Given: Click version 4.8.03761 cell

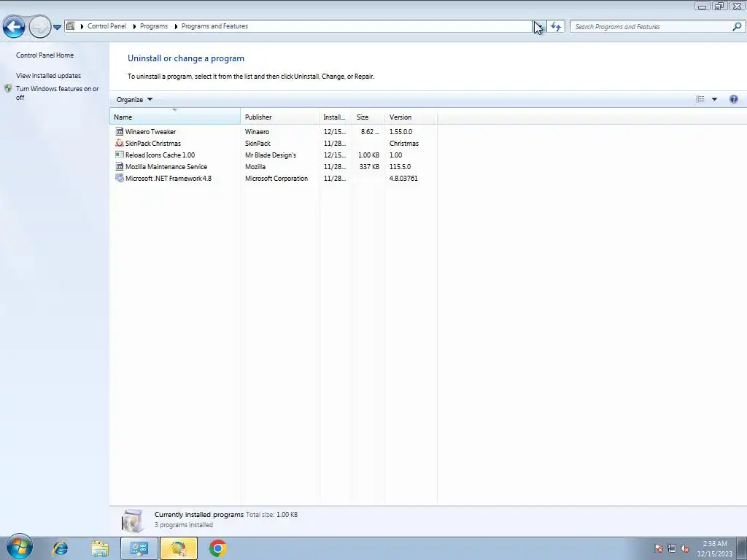Looking at the screenshot, I should coord(403,179).
